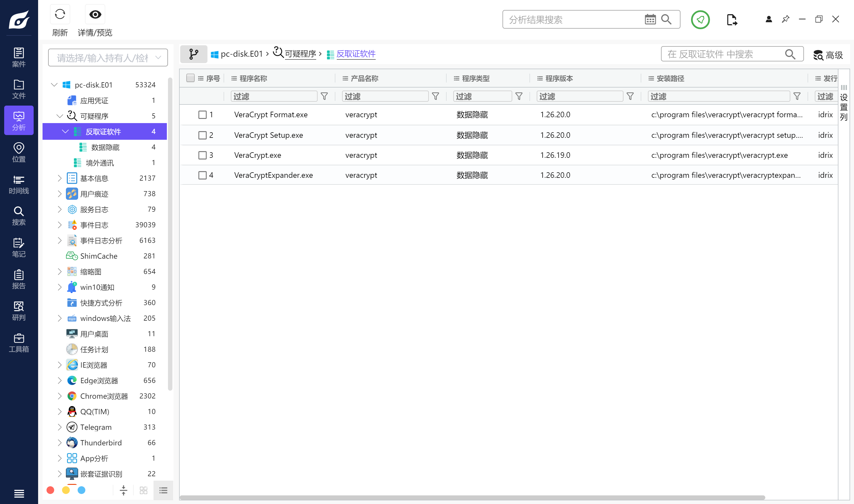Viewport: 854px width, 504px height.
Task: Expand the 用户痕迹 tree node
Action: click(60, 194)
